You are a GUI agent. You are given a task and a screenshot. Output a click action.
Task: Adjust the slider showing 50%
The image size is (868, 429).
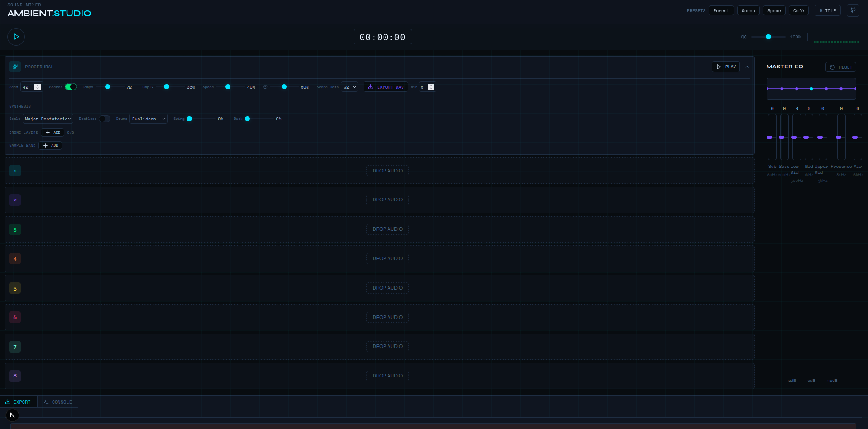coord(284,87)
